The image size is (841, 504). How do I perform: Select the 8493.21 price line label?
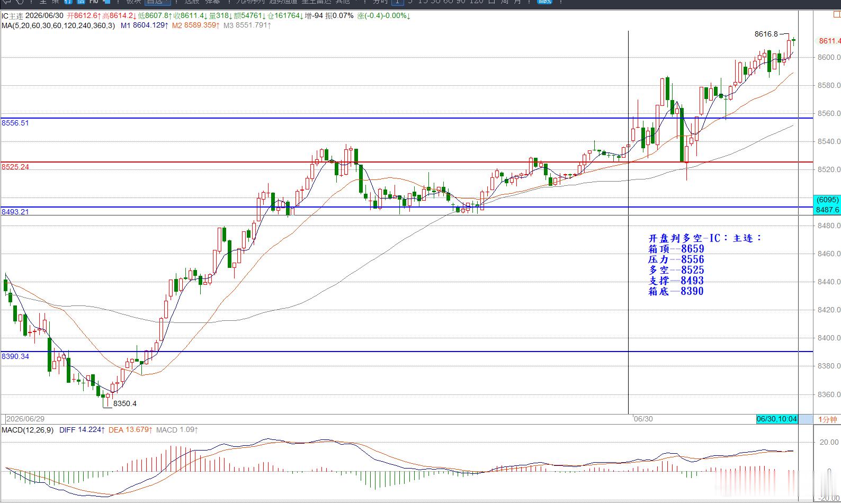coord(15,212)
